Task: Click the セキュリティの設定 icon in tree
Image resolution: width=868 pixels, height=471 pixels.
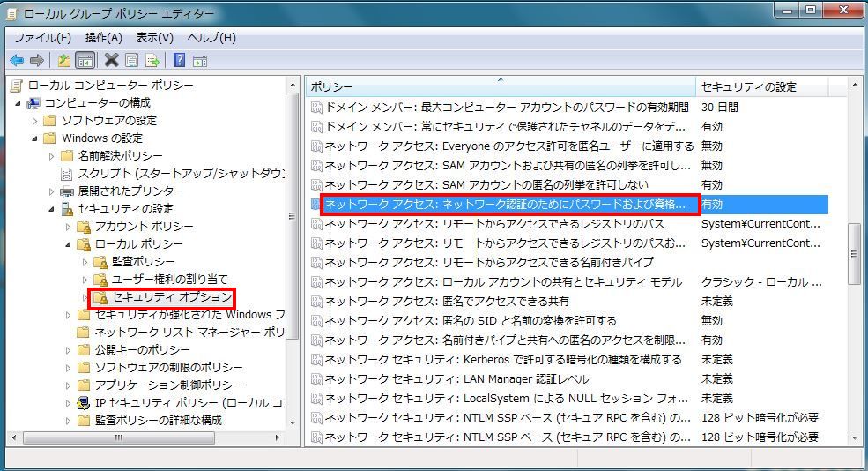Action: tap(67, 209)
